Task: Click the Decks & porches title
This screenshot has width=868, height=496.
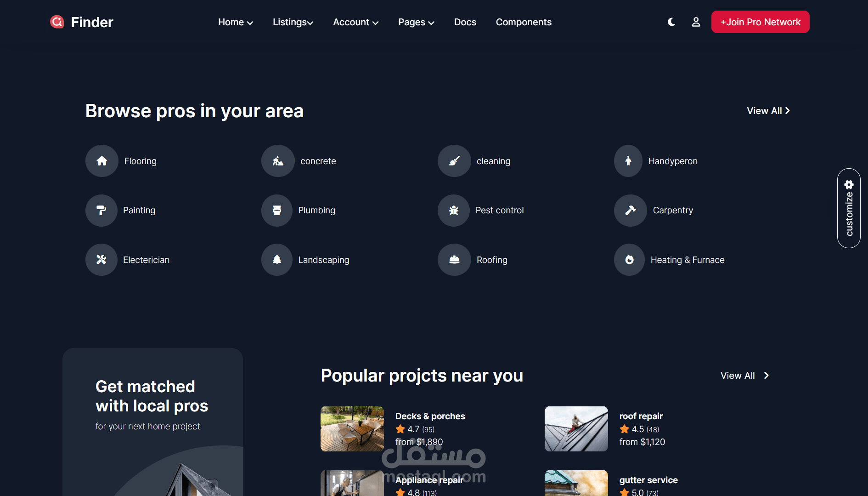Action: tap(430, 416)
